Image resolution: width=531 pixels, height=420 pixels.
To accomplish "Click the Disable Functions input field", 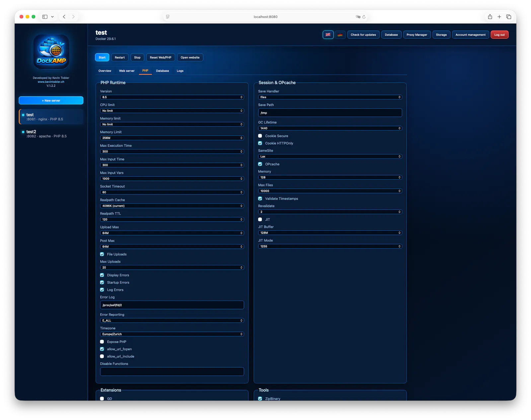I will 172,372.
